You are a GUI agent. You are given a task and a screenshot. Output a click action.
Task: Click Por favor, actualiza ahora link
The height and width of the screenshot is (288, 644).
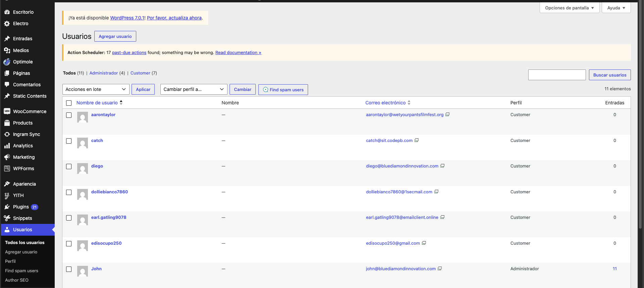tap(174, 18)
